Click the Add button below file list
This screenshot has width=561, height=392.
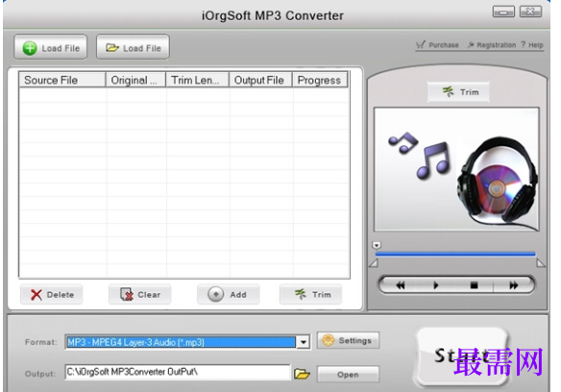click(228, 295)
